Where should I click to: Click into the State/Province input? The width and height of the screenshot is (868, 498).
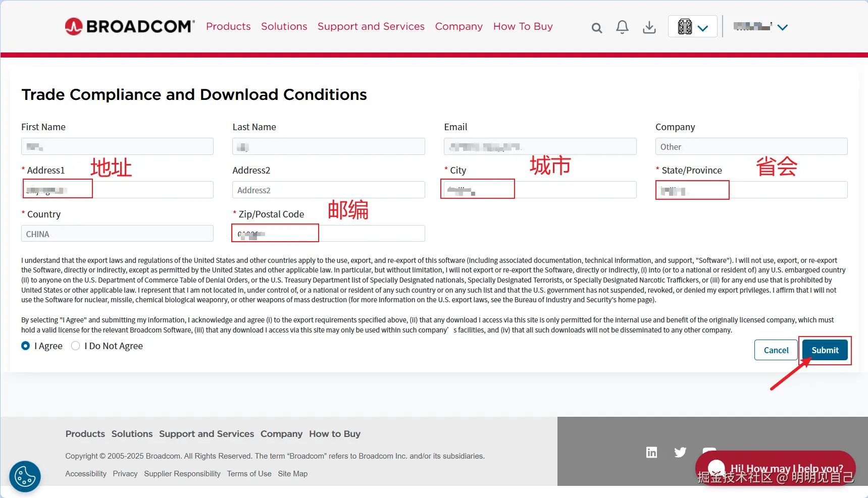pyautogui.click(x=751, y=190)
